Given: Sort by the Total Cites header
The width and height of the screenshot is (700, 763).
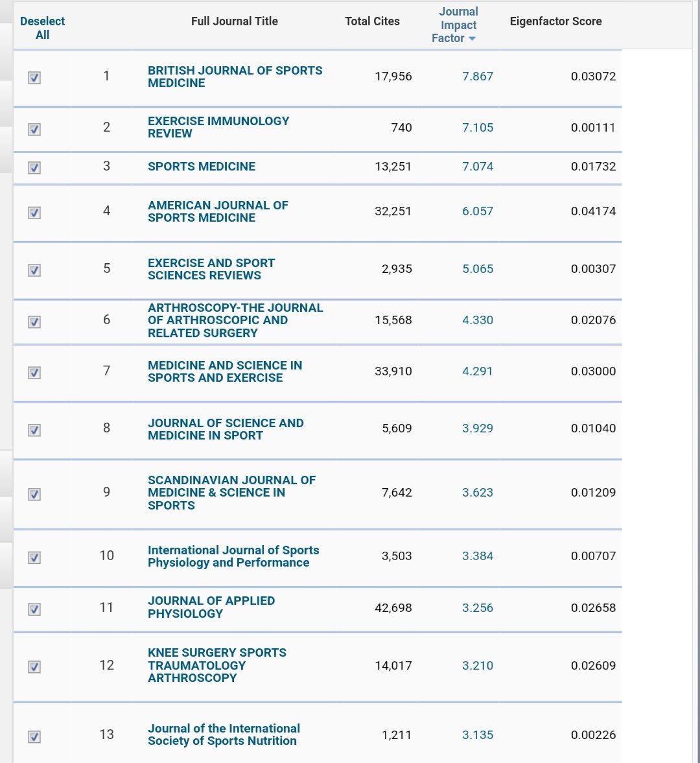Looking at the screenshot, I should 372,21.
